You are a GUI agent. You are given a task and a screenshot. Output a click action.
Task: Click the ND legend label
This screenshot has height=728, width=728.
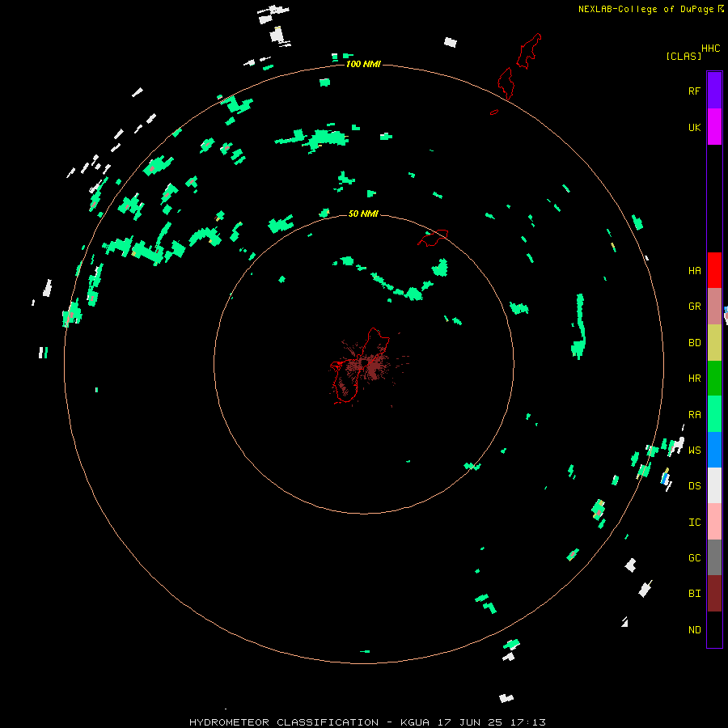tap(694, 630)
